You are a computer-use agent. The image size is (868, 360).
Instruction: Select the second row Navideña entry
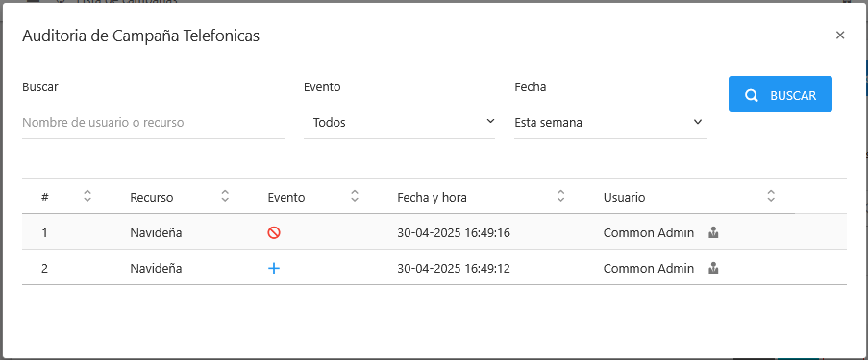pos(156,268)
